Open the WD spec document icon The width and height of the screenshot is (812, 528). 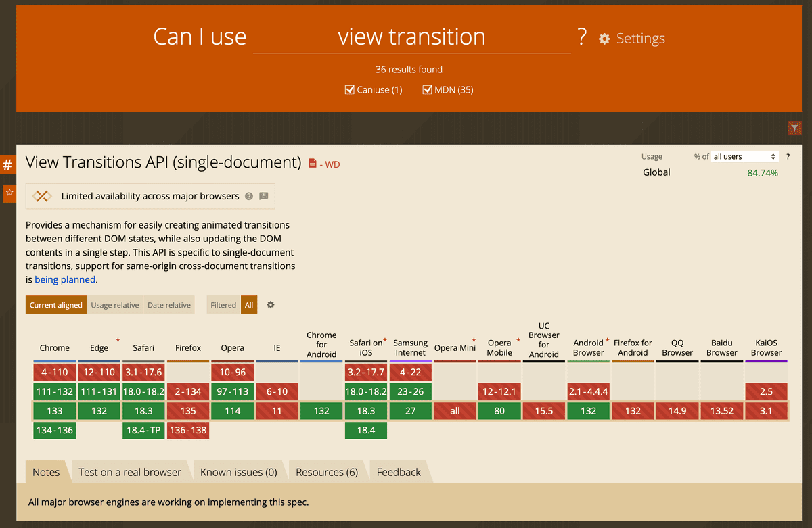click(x=313, y=163)
